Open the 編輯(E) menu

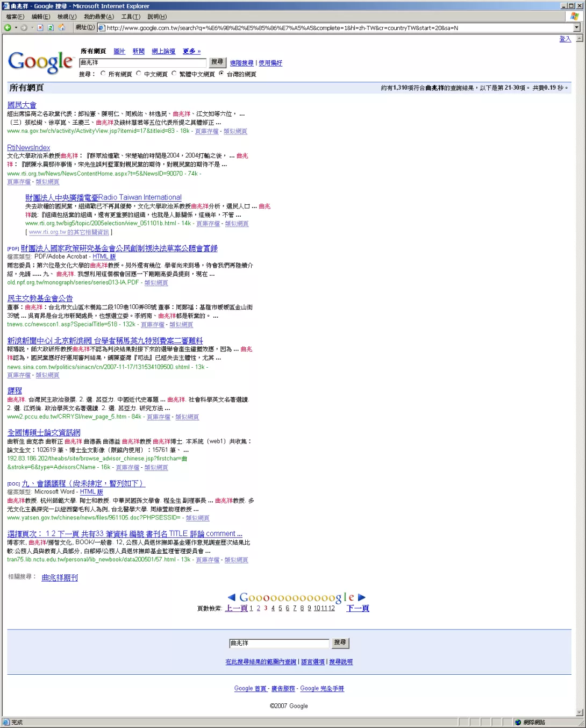pos(41,17)
